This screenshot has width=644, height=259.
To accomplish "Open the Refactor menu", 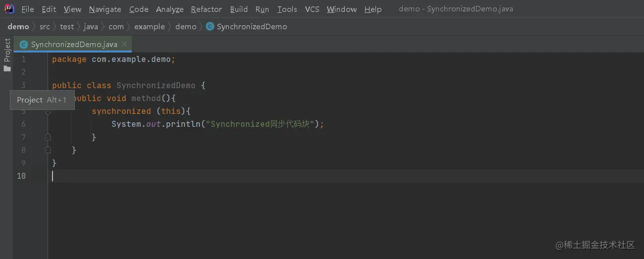I will 207,9.
